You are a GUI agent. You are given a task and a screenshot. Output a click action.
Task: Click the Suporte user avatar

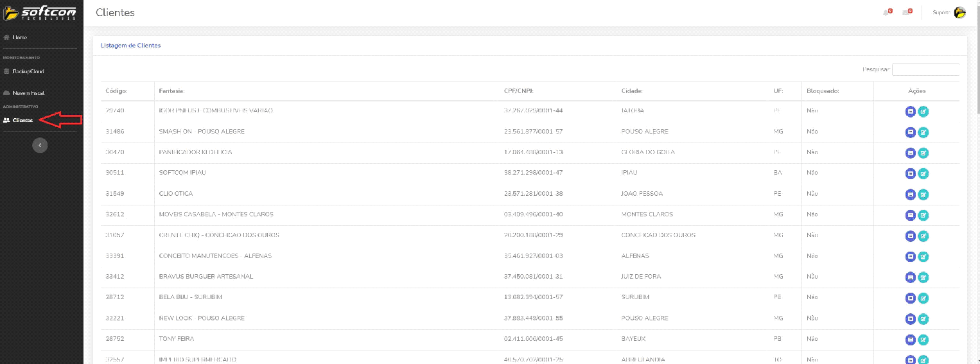959,13
